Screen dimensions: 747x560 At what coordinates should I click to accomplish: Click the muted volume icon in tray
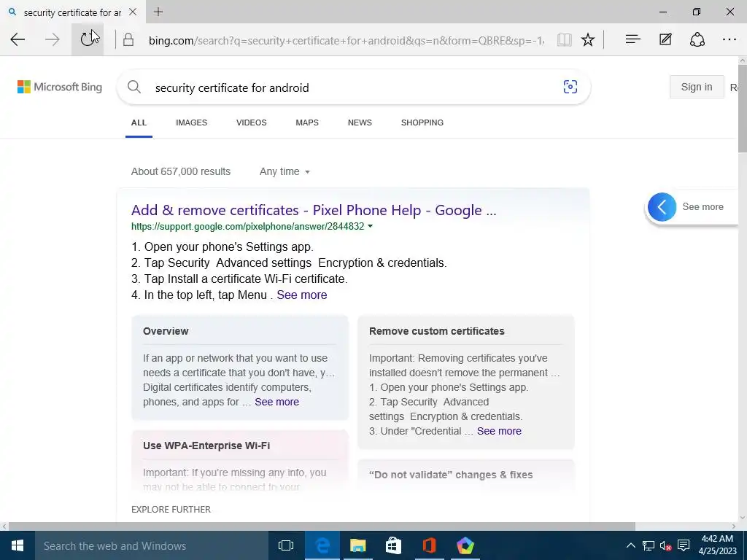point(666,545)
